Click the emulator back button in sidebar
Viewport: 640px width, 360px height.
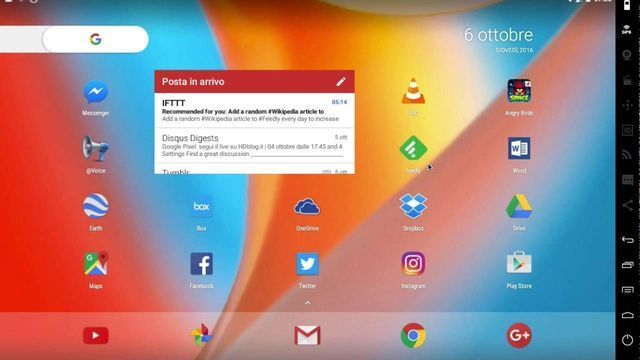[x=627, y=240]
